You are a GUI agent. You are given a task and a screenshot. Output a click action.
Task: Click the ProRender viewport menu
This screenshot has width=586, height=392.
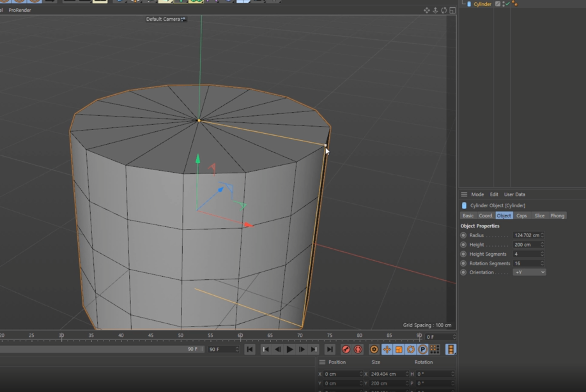pos(19,10)
